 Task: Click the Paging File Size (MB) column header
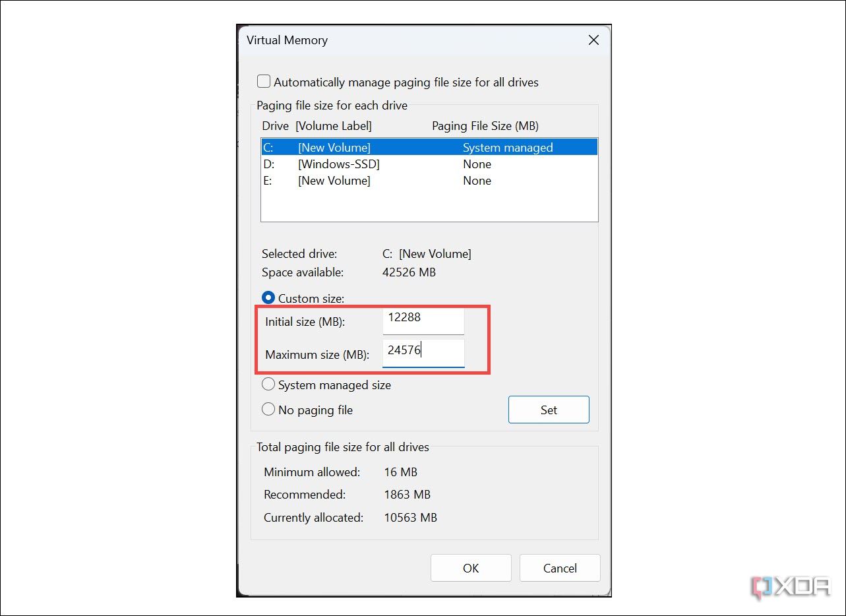(x=485, y=126)
